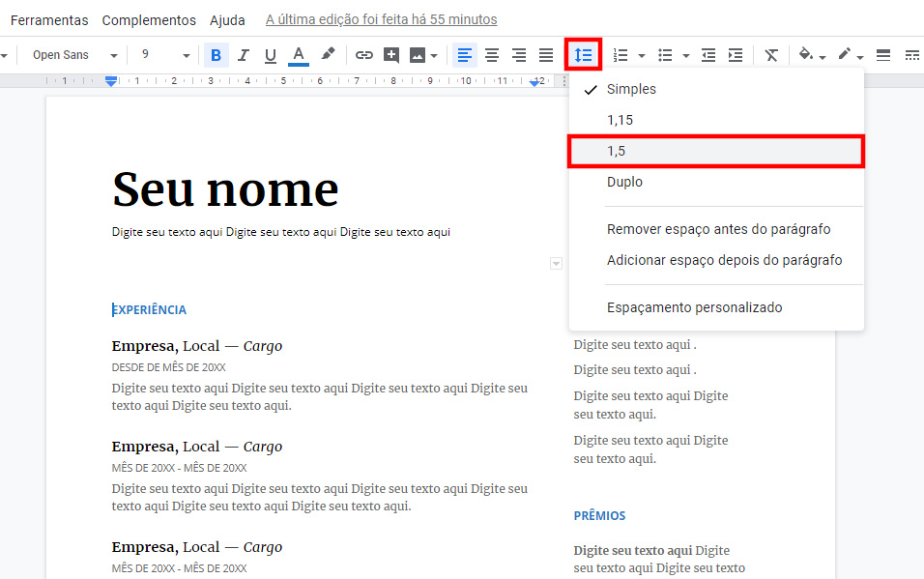Clear all text formatting
The width and height of the screenshot is (924, 579).
coord(771,55)
